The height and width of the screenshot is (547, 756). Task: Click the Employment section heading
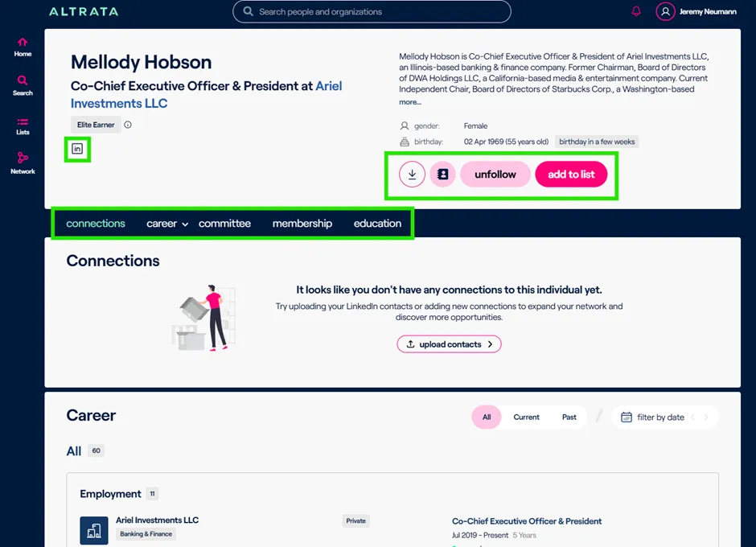(x=110, y=494)
